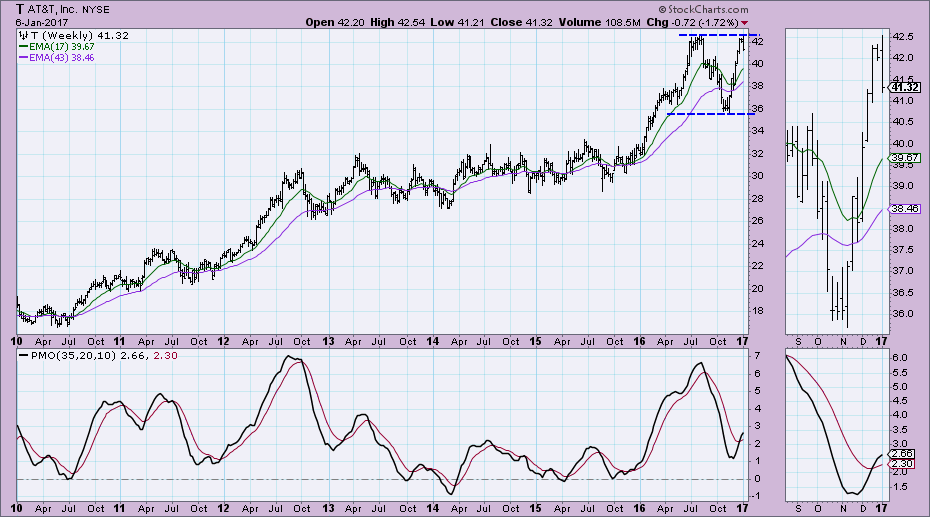This screenshot has width=930, height=517.
Task: Click the green EMA(17) legend line marker
Action: pyautogui.click(x=24, y=47)
